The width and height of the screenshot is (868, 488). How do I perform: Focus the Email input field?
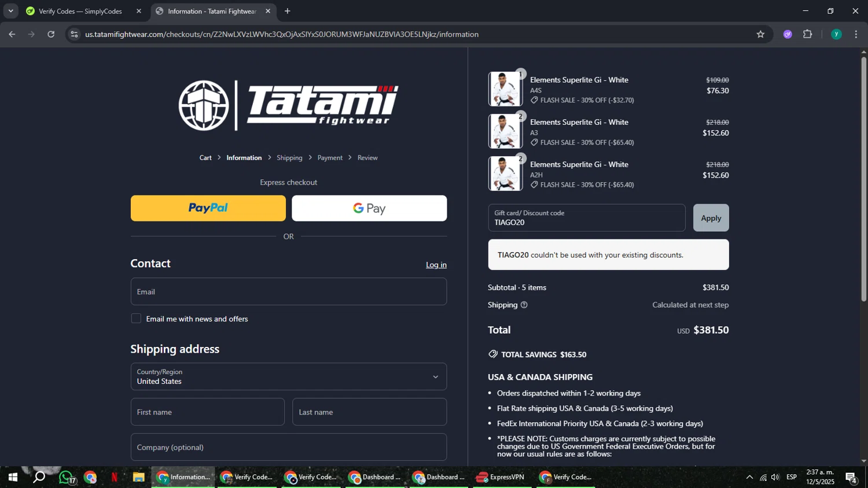(289, 291)
